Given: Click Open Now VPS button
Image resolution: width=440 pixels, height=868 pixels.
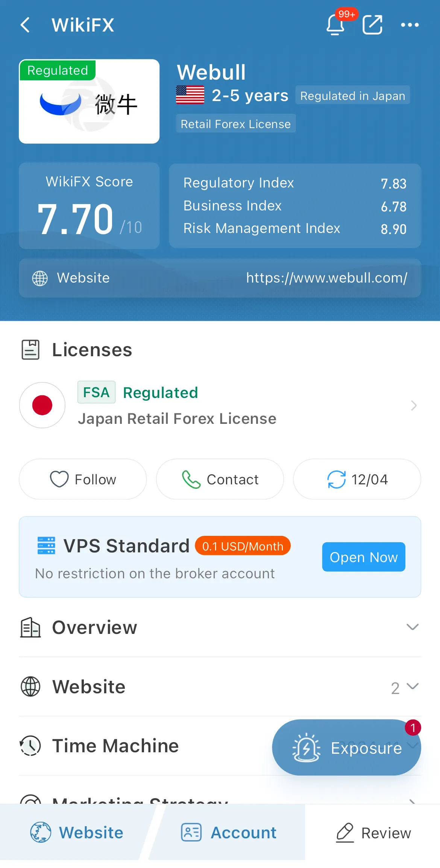Looking at the screenshot, I should point(364,557).
